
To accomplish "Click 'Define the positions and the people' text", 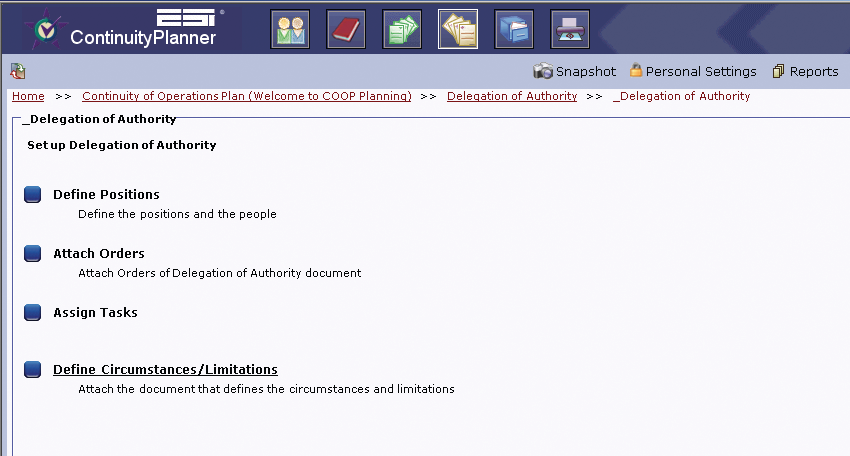I will point(177,214).
